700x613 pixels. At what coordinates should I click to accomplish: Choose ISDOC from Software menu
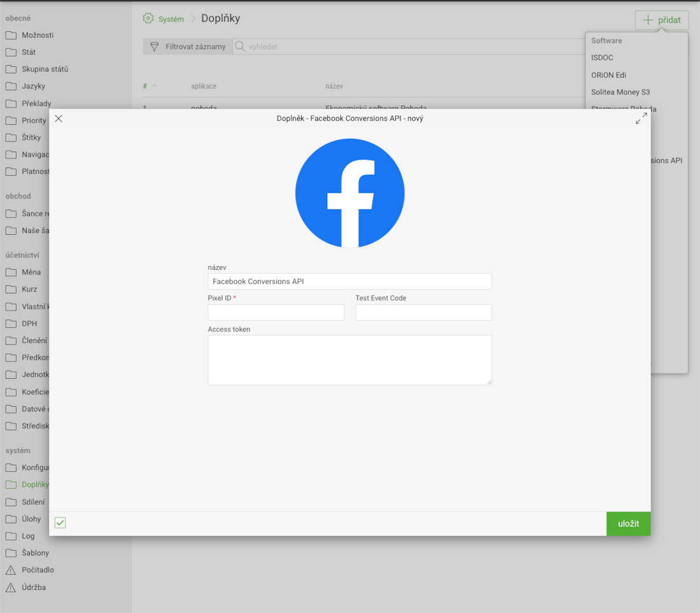[602, 57]
